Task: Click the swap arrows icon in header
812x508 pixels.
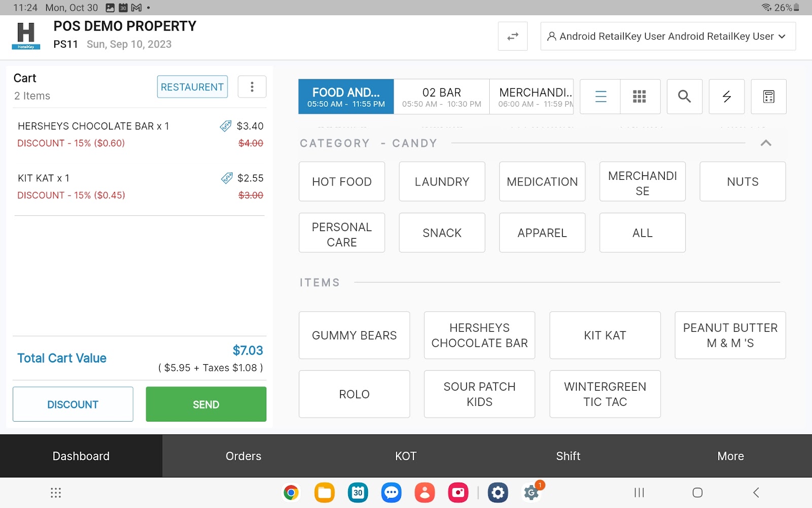Action: 513,37
